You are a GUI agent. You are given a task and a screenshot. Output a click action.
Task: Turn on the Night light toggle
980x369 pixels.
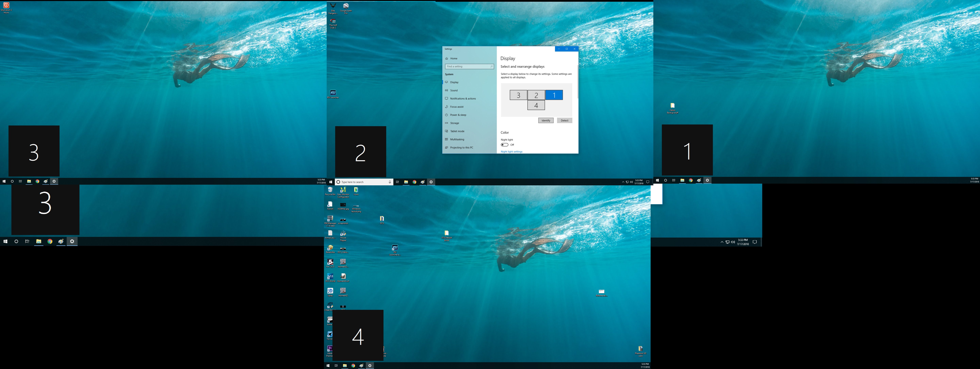tap(504, 145)
